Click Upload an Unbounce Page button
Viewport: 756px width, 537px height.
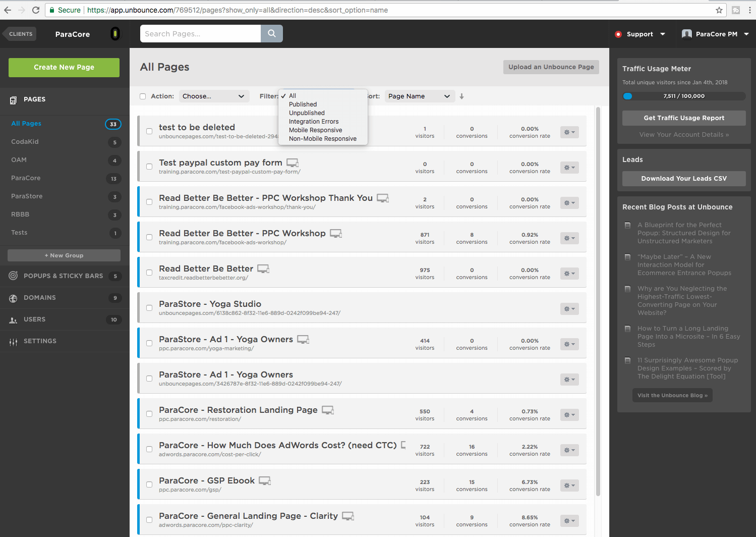(x=551, y=67)
